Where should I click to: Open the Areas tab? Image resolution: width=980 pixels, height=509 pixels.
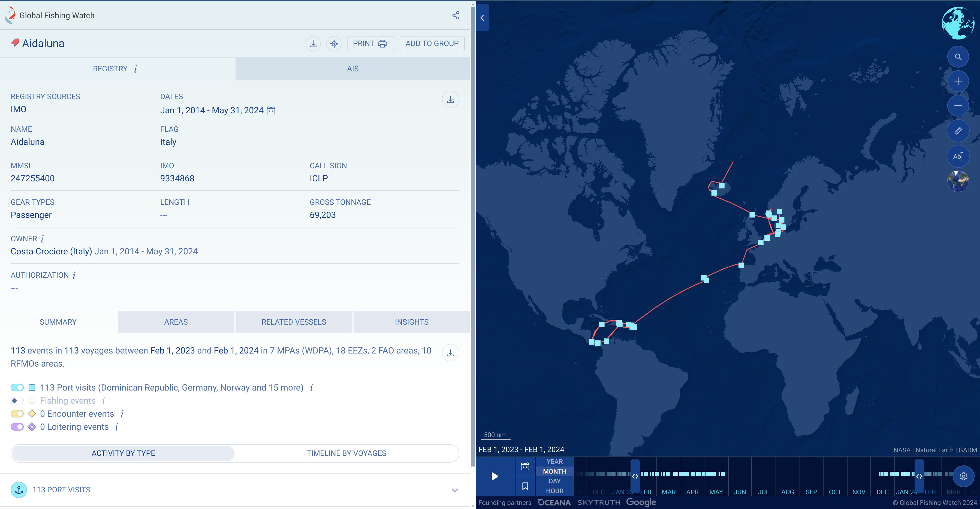(x=176, y=322)
